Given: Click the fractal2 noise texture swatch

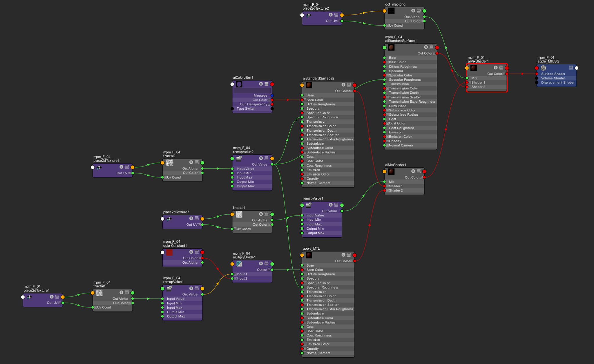Looking at the screenshot, I should point(169,163).
